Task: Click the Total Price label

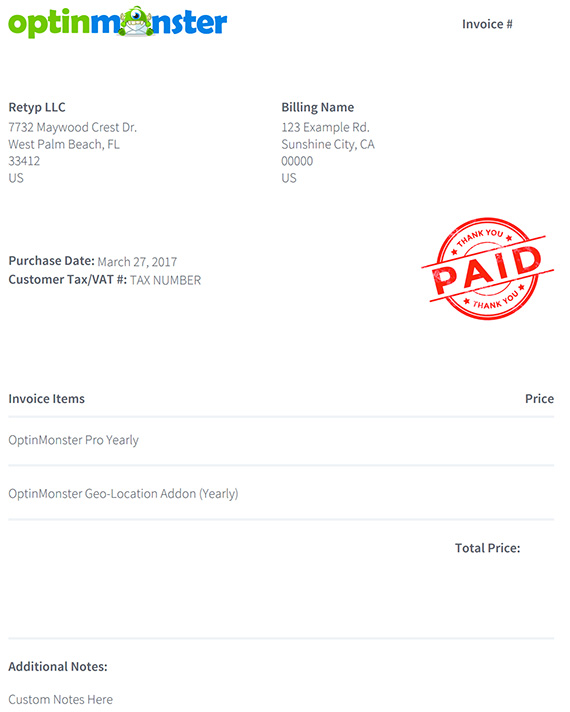Action: [488, 548]
